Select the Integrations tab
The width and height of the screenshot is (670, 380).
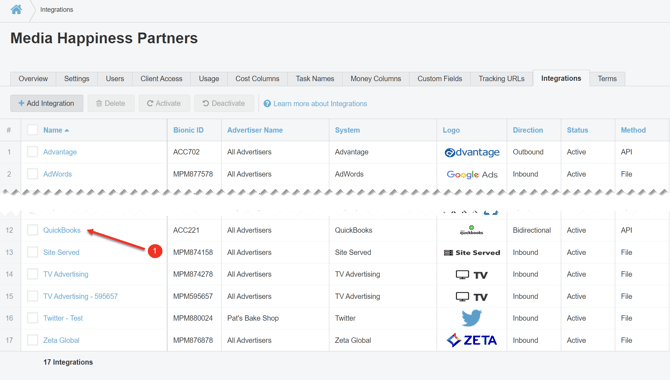(x=561, y=78)
